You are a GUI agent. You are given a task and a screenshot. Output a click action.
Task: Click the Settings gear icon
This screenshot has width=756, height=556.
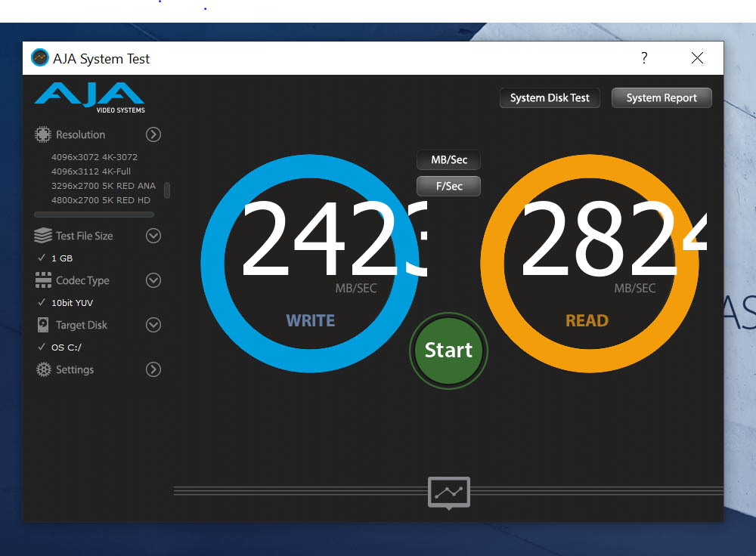pyautogui.click(x=43, y=369)
